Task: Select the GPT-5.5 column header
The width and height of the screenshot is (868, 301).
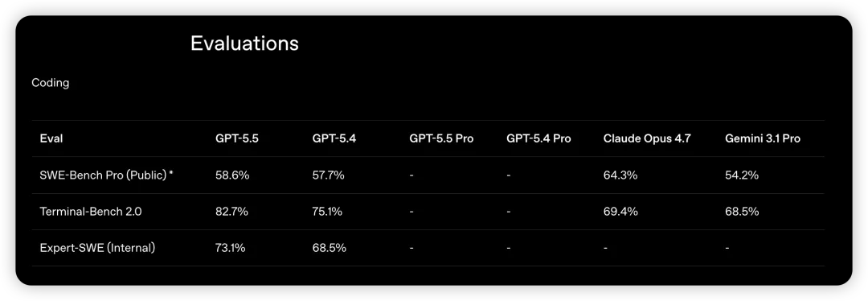Action: 237,138
